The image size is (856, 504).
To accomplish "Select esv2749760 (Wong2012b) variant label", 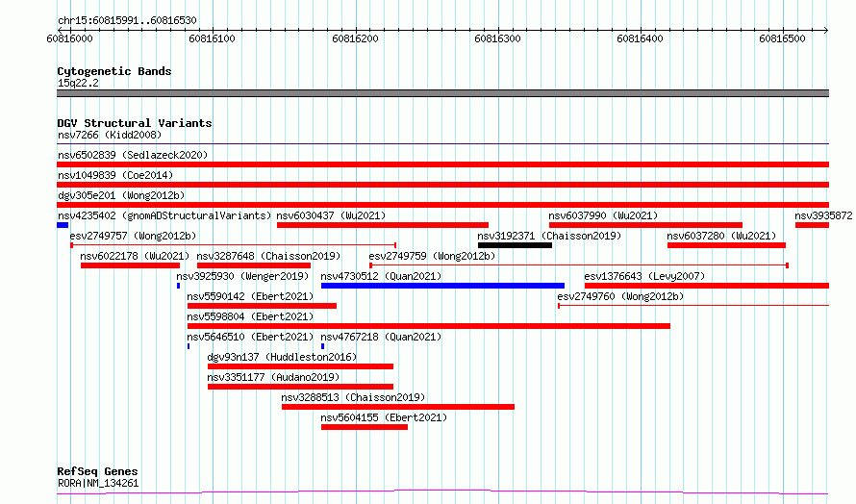I will coord(620,296).
